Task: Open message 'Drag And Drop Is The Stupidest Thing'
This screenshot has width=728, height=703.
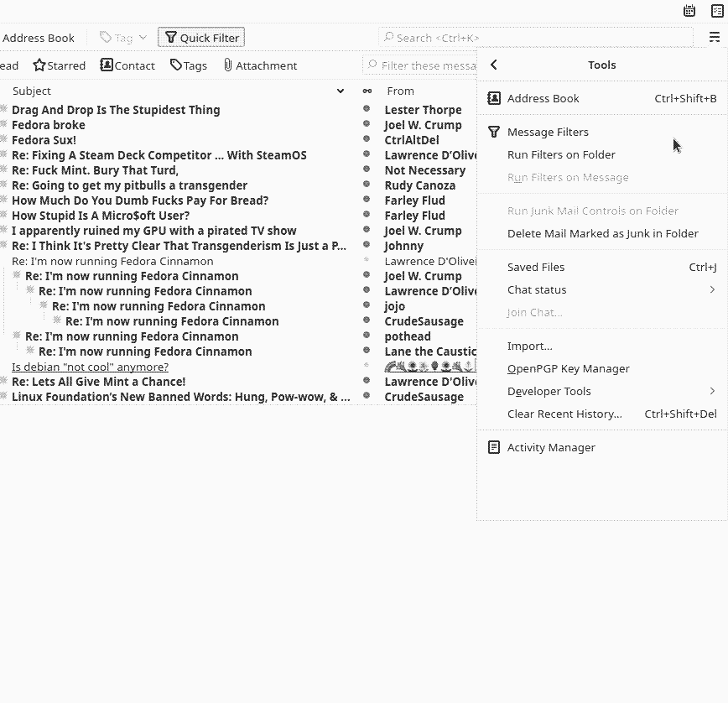Action: [x=116, y=110]
